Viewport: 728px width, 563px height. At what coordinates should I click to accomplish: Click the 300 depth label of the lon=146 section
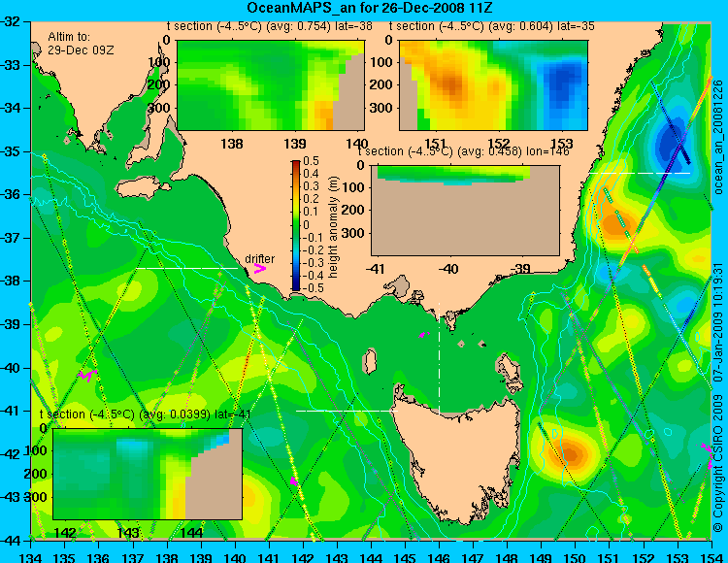(354, 233)
